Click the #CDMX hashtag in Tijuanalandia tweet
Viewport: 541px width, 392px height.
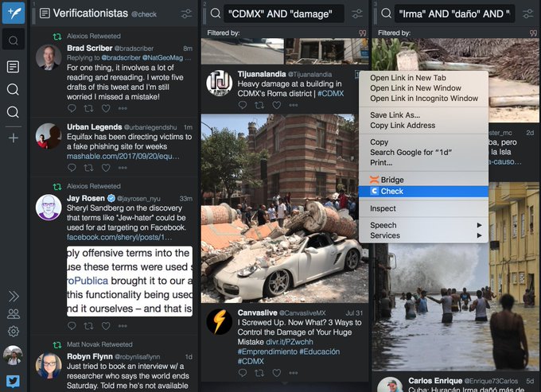(x=330, y=94)
